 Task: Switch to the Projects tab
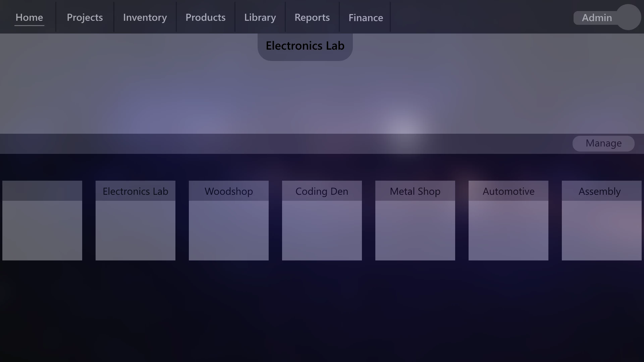[x=85, y=17]
